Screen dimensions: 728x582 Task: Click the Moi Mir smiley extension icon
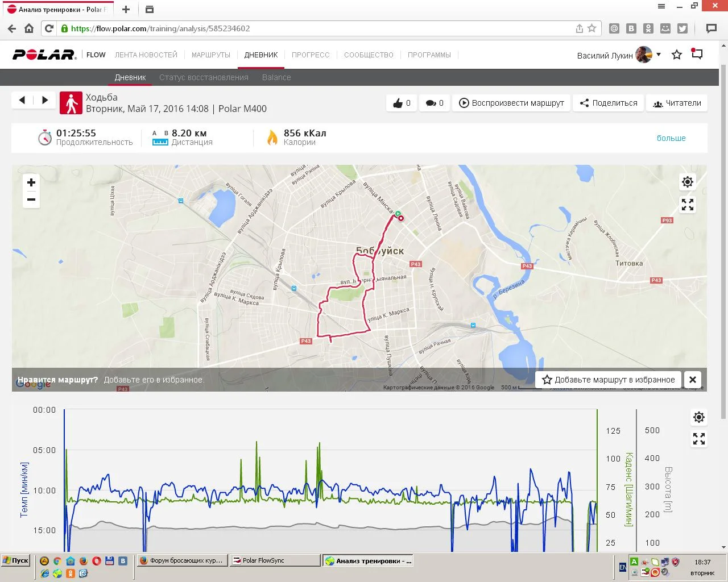[x=665, y=28]
